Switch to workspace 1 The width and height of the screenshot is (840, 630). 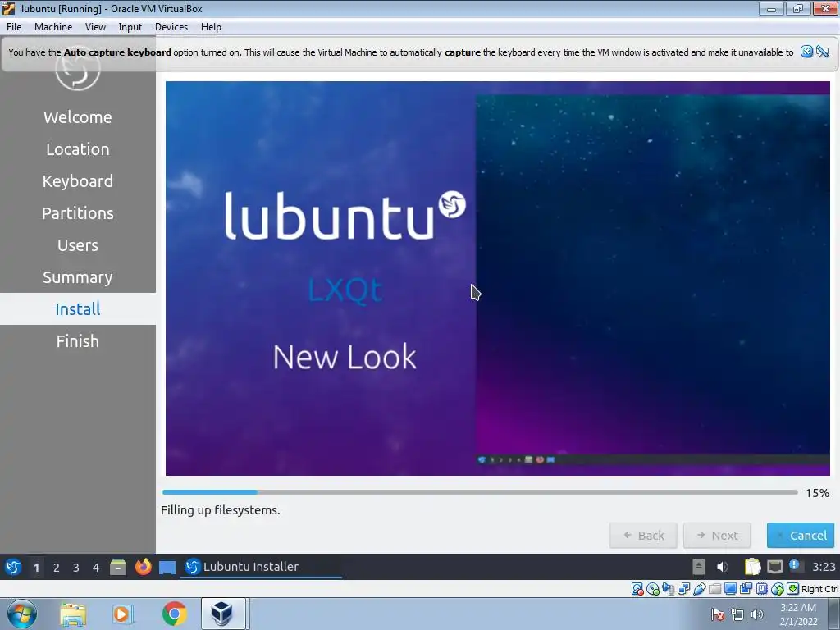(36, 568)
